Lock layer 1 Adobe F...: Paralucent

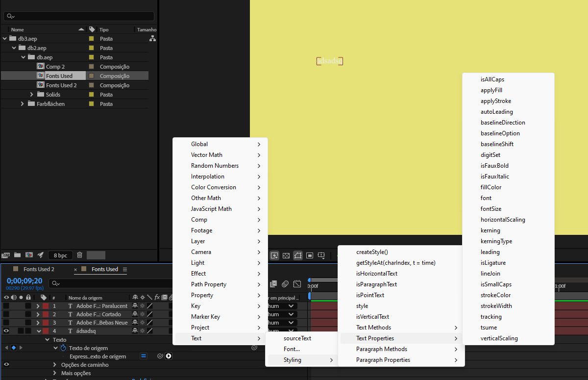(28, 306)
